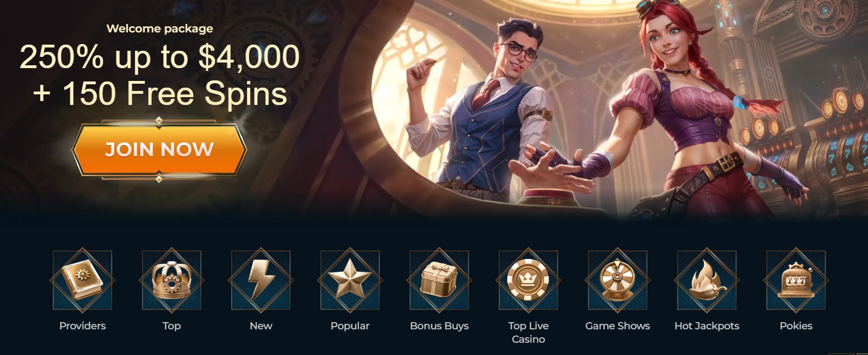Select the Top category label
The width and height of the screenshot is (868, 355).
(172, 326)
